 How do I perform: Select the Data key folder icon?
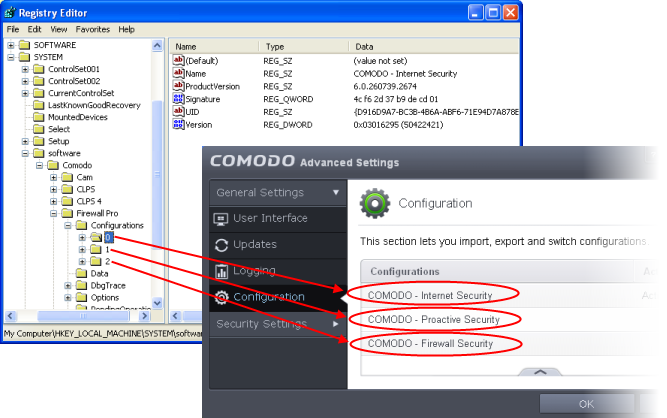point(81,273)
